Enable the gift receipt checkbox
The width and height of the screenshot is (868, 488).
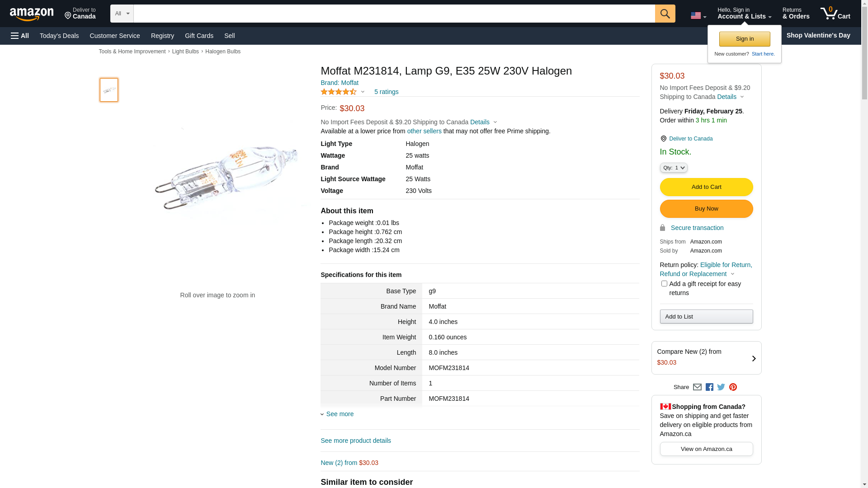pos(664,284)
